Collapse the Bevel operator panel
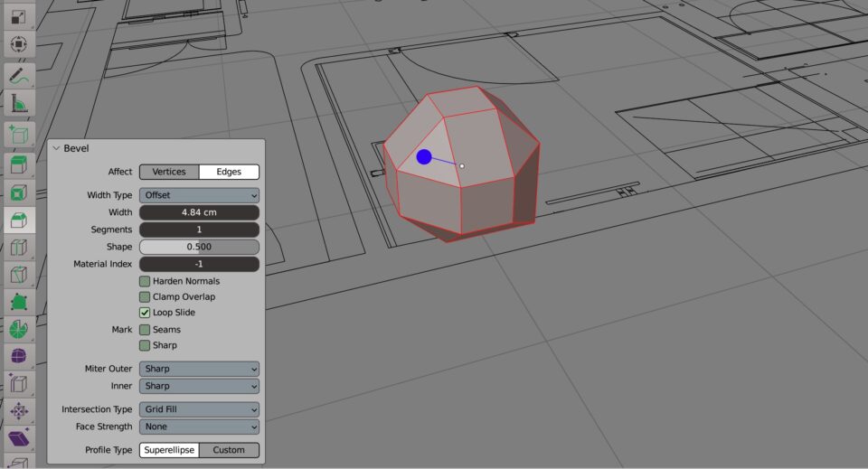868x469 pixels. (x=56, y=148)
